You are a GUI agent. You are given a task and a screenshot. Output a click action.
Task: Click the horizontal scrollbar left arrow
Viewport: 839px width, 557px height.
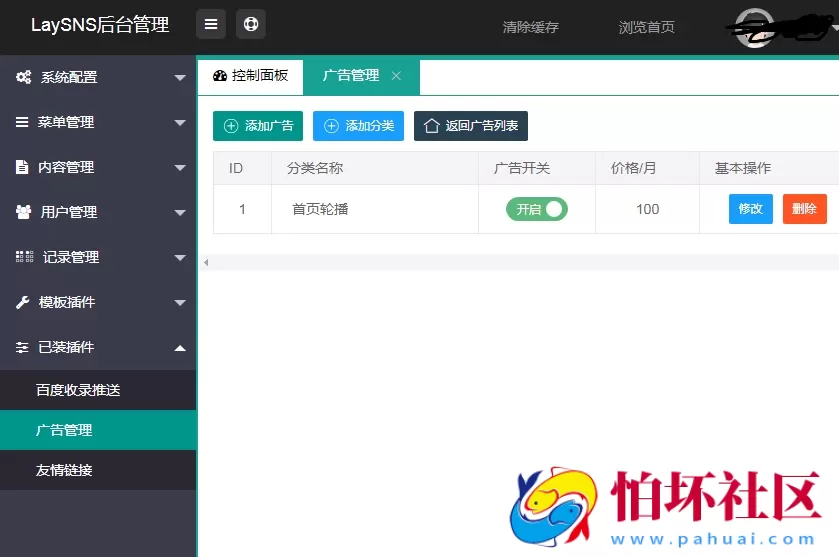coord(206,262)
